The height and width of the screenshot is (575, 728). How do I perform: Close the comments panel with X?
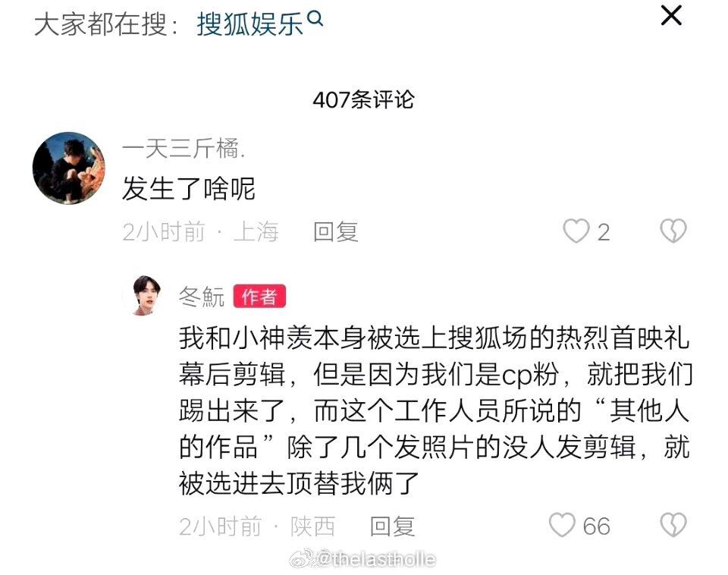point(671,16)
